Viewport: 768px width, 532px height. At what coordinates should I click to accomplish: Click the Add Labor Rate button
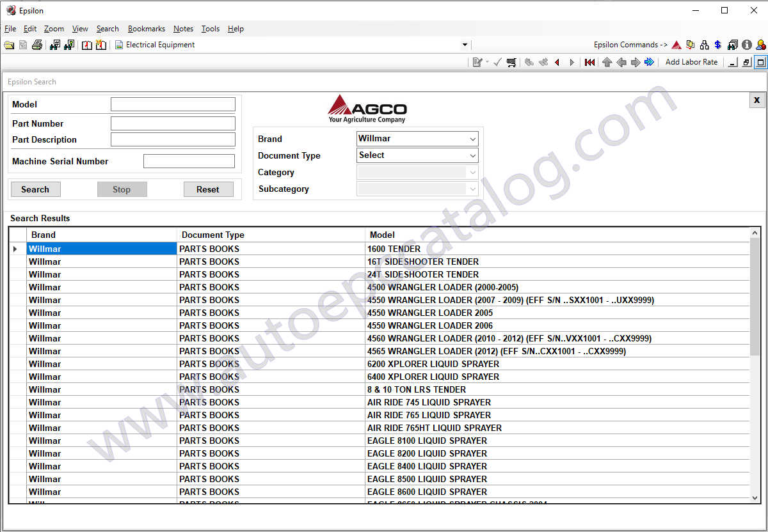tap(691, 62)
